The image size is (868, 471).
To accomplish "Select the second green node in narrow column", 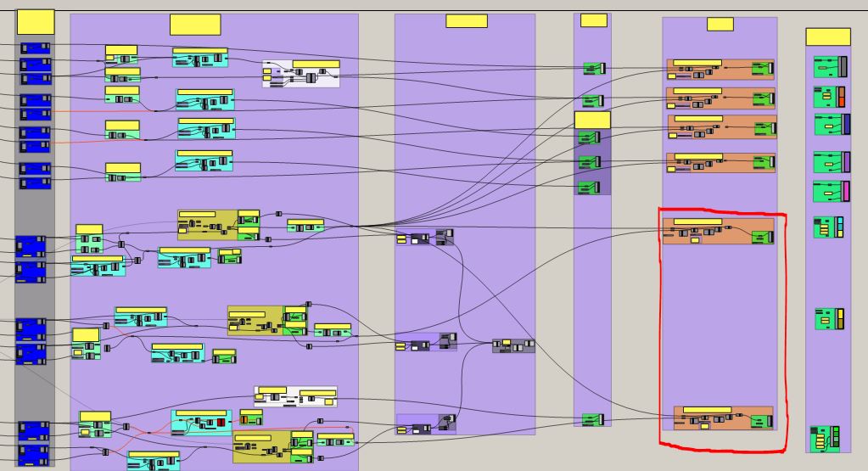I will coord(593,101).
